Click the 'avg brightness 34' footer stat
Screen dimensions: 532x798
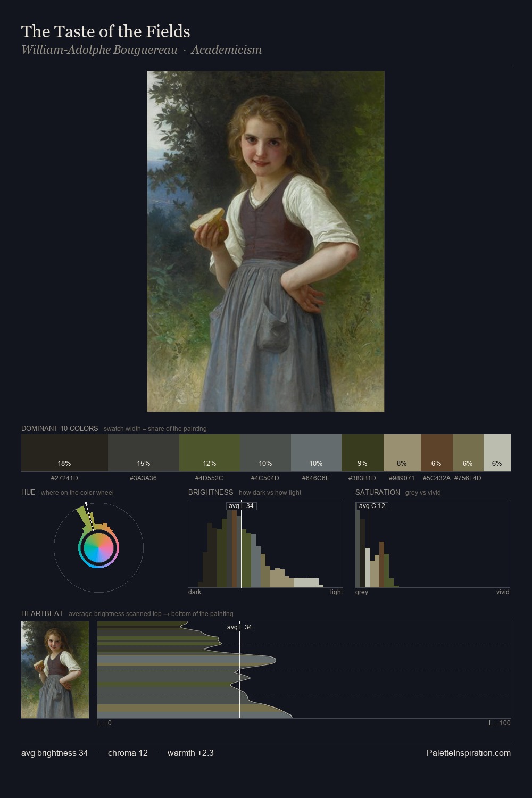coord(55,753)
